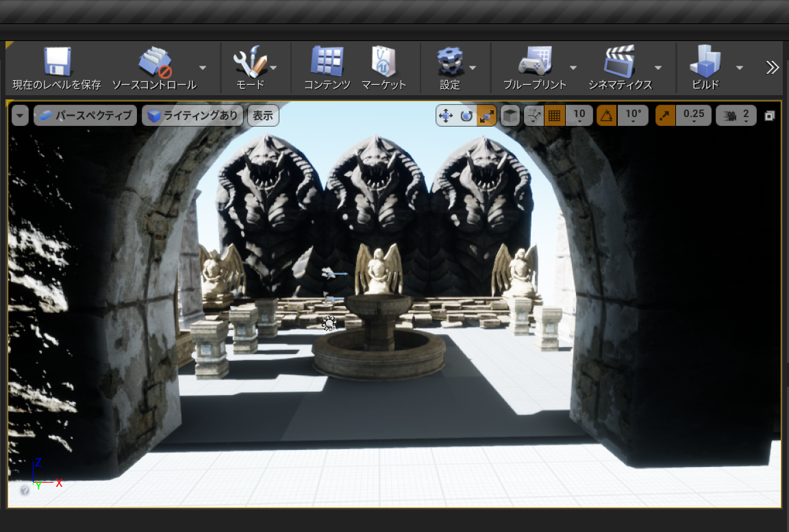Viewport: 789px width, 532px height.
Task: Expand the ビルド options dropdown arrow
Action: [740, 67]
